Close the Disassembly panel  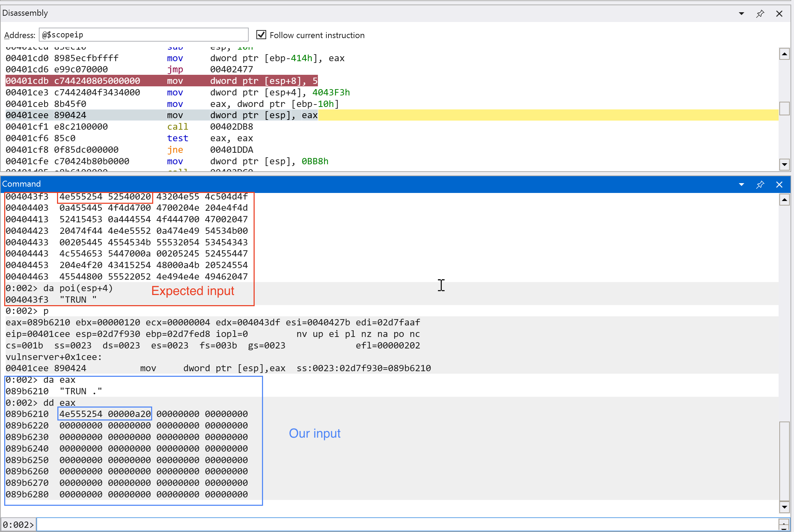pyautogui.click(x=779, y=14)
